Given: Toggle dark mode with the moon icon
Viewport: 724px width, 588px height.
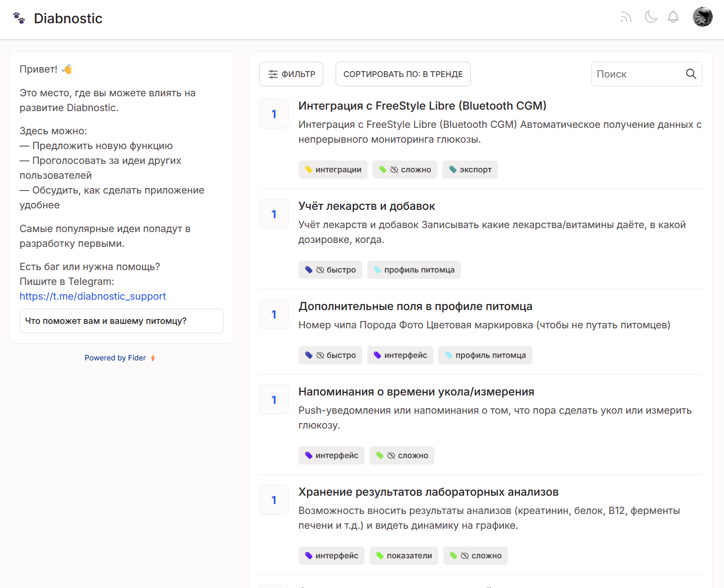Looking at the screenshot, I should click(x=650, y=17).
